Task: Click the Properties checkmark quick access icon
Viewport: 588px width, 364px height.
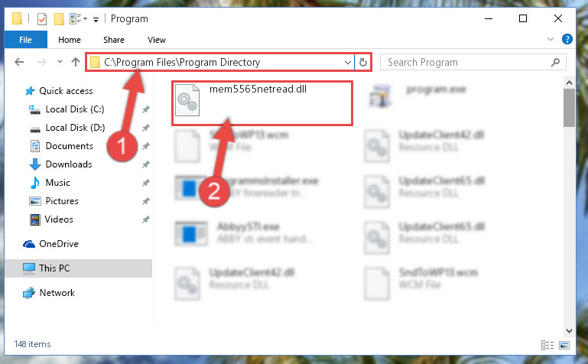Action: 42,19
